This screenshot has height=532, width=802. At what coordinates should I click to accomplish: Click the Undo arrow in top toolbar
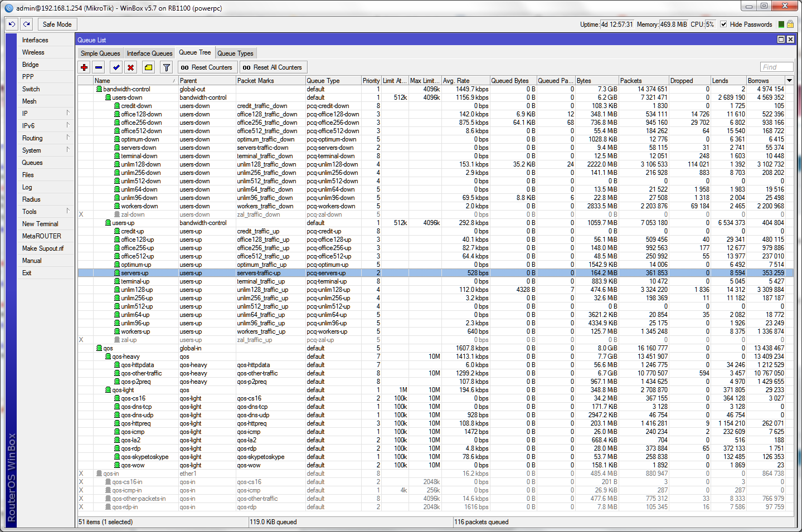point(12,24)
